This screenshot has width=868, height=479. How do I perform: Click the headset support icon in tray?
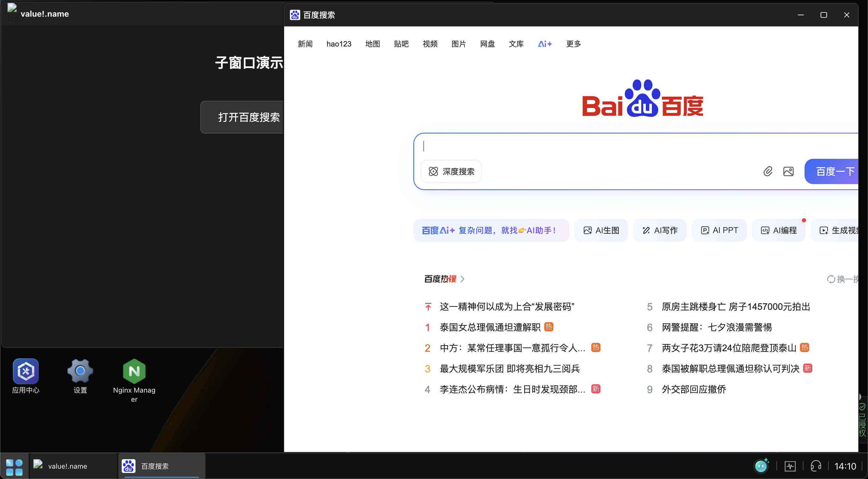[x=816, y=466]
